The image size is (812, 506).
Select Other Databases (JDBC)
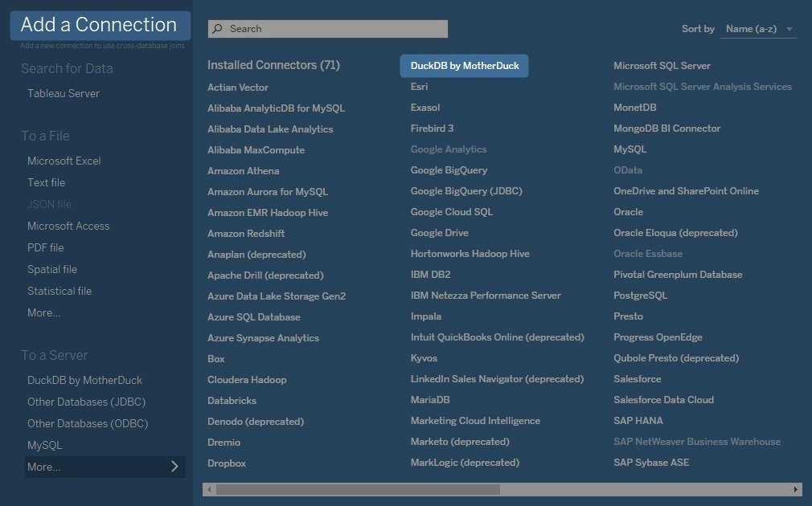coord(86,402)
